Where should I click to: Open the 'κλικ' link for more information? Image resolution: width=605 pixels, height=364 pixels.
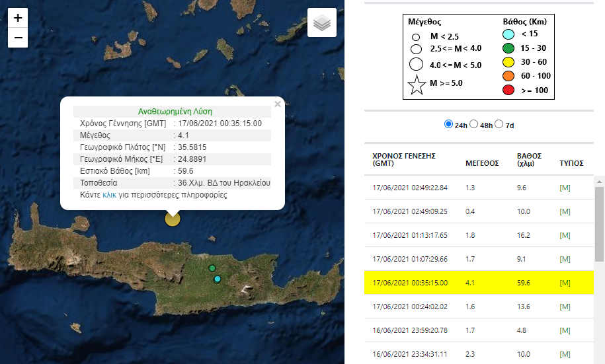(x=109, y=195)
